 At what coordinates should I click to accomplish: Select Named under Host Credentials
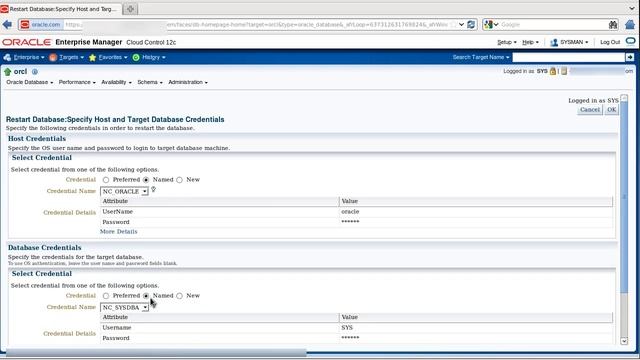pyautogui.click(x=146, y=180)
